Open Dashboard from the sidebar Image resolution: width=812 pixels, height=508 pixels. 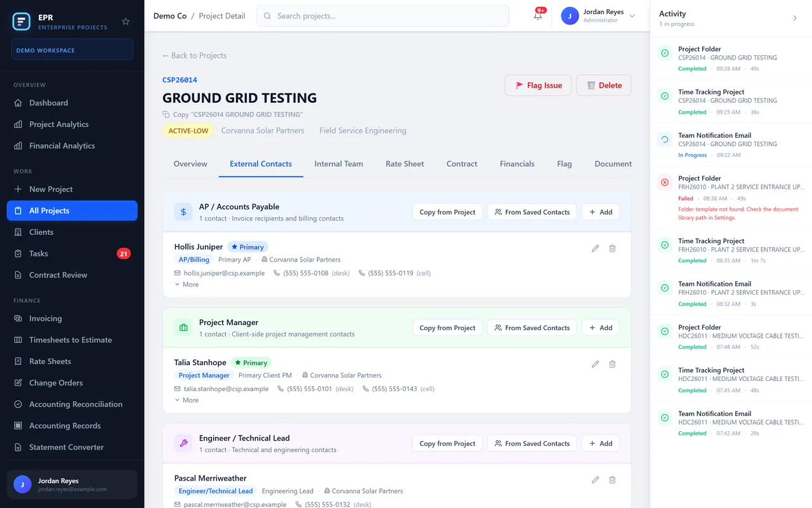[72, 103]
